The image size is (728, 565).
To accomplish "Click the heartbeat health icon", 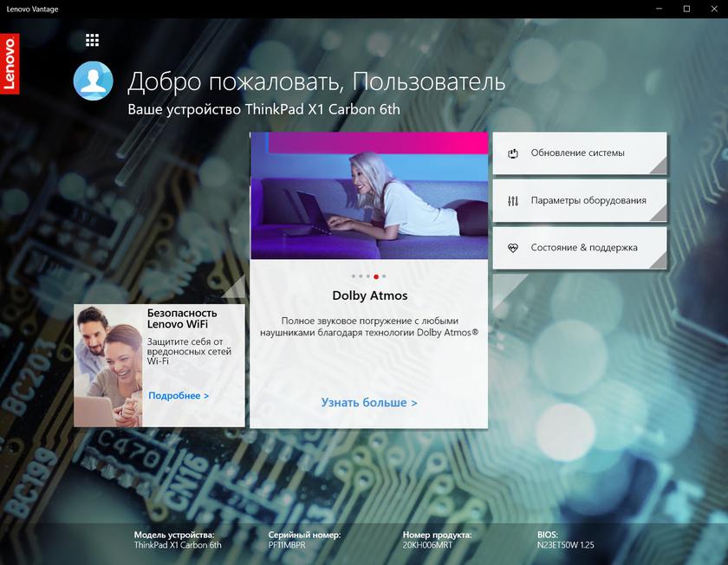I will [x=513, y=248].
